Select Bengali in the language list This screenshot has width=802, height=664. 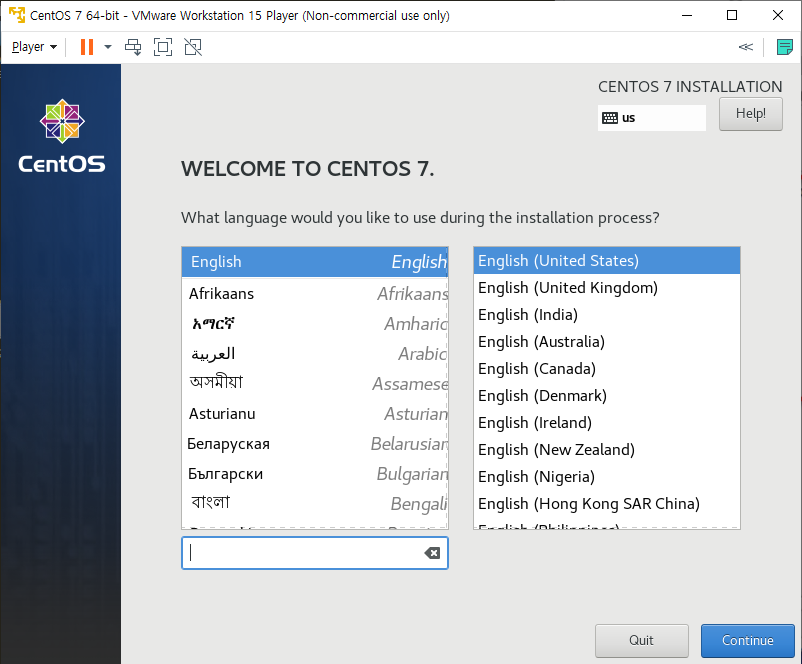(x=315, y=503)
